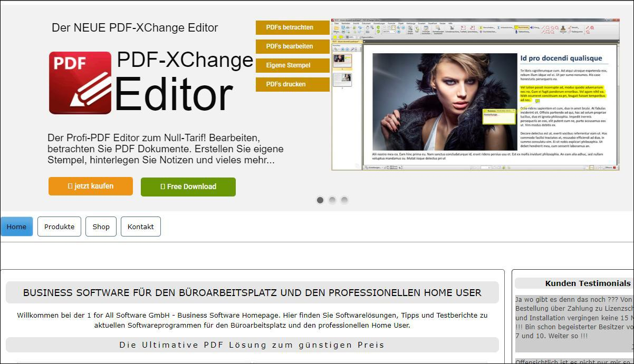Go to the second carousel slide dot

coord(332,200)
